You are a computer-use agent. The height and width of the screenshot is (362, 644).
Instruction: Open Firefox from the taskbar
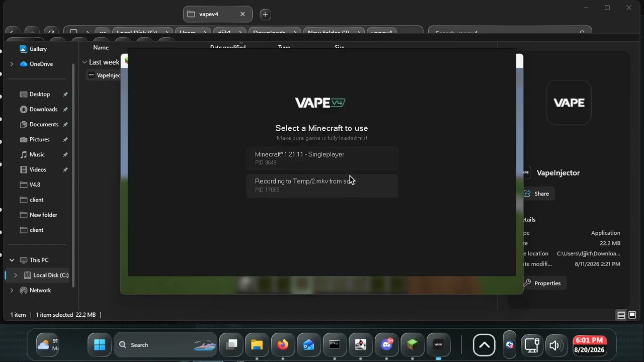(283, 345)
